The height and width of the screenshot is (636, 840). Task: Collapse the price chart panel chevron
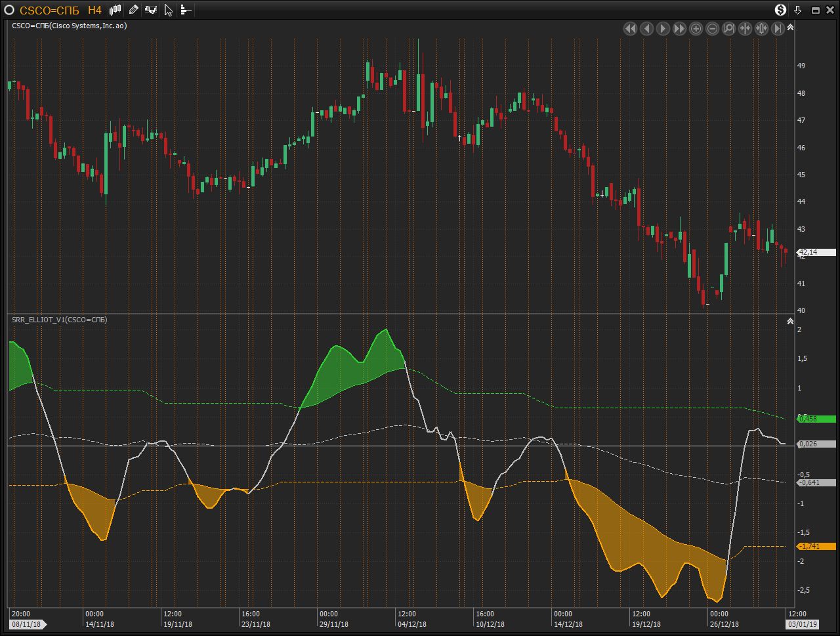790,28
